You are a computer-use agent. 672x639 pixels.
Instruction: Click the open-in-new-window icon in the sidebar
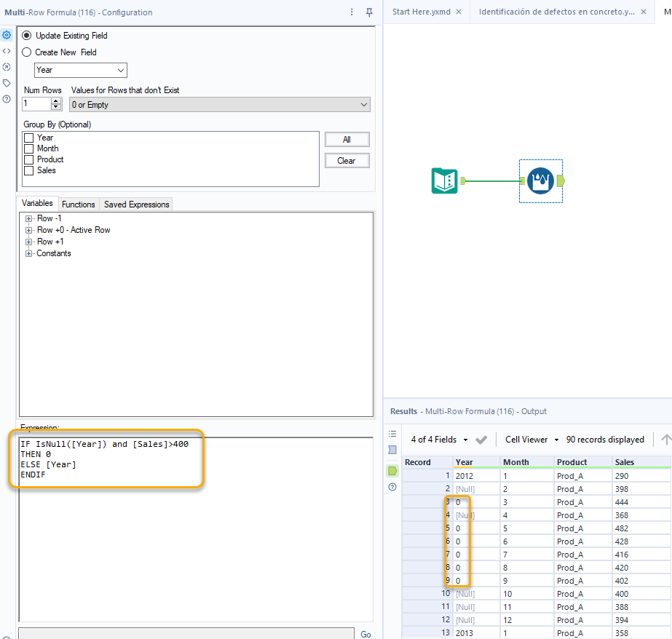[7, 66]
